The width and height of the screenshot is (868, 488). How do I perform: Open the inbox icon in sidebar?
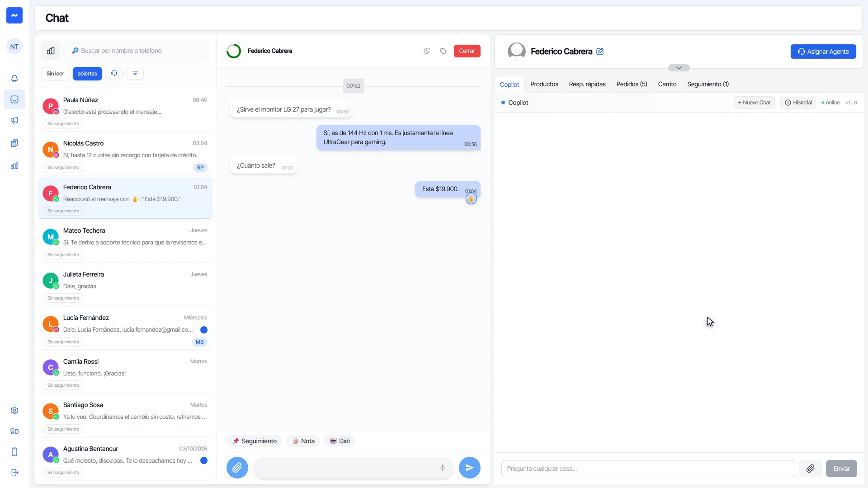click(x=14, y=99)
